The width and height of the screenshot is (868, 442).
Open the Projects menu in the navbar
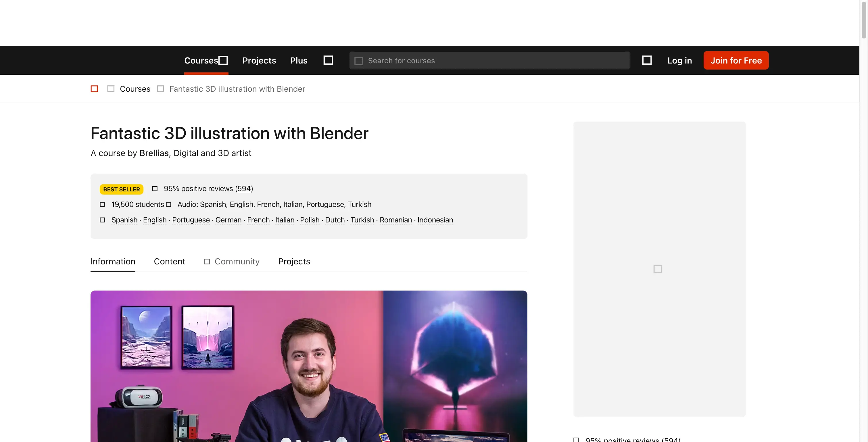click(259, 60)
